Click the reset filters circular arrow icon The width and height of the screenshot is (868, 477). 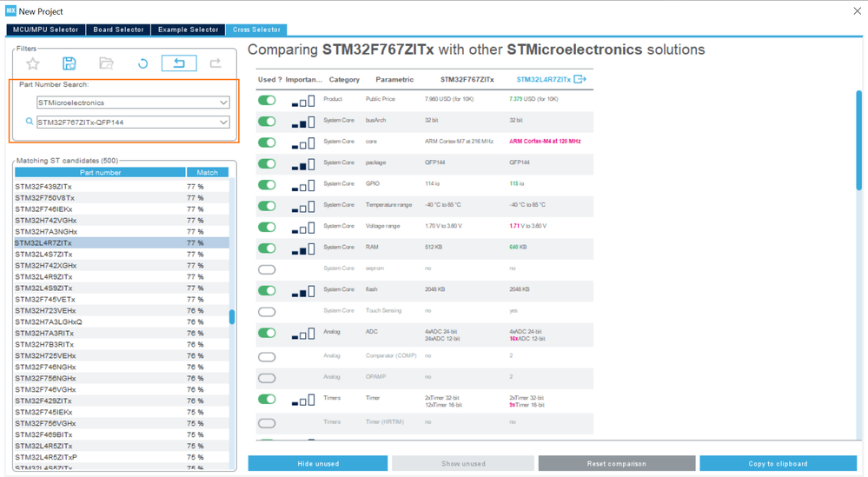142,63
